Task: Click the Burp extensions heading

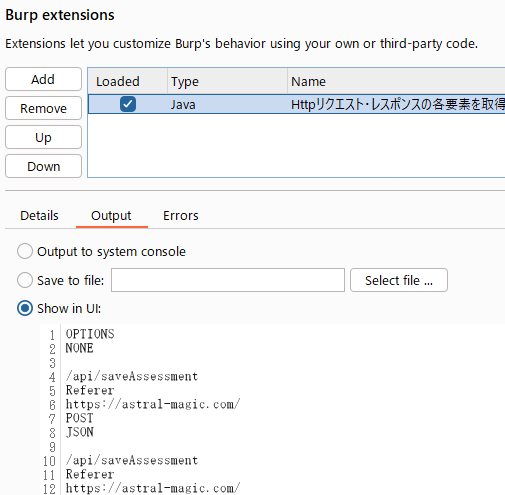Action: 60,15
